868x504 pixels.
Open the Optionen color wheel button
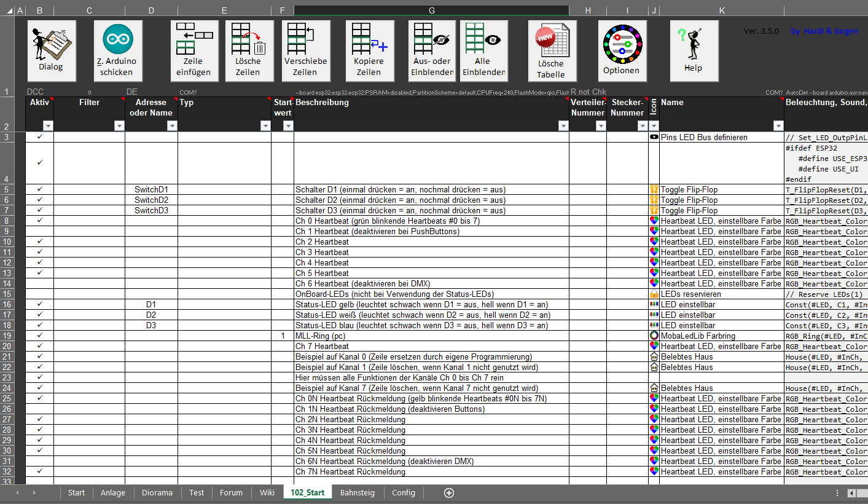[622, 50]
